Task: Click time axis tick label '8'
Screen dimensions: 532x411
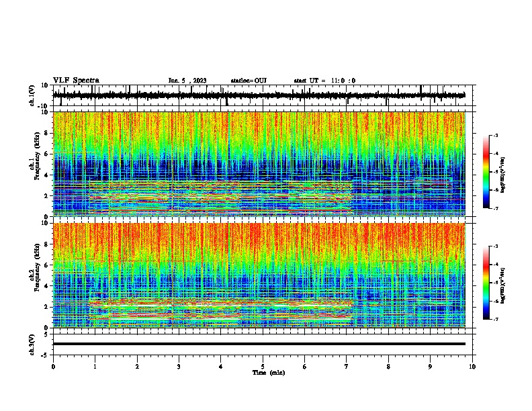Action: coord(388,367)
